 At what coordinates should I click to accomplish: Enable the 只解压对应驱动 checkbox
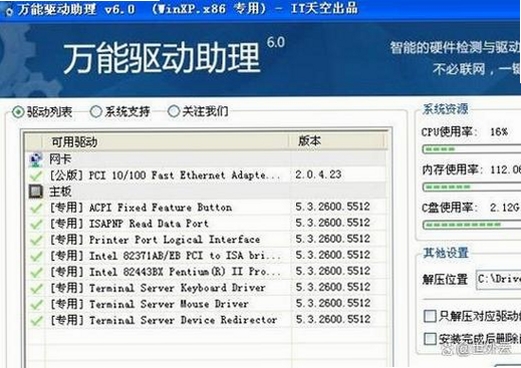429,316
